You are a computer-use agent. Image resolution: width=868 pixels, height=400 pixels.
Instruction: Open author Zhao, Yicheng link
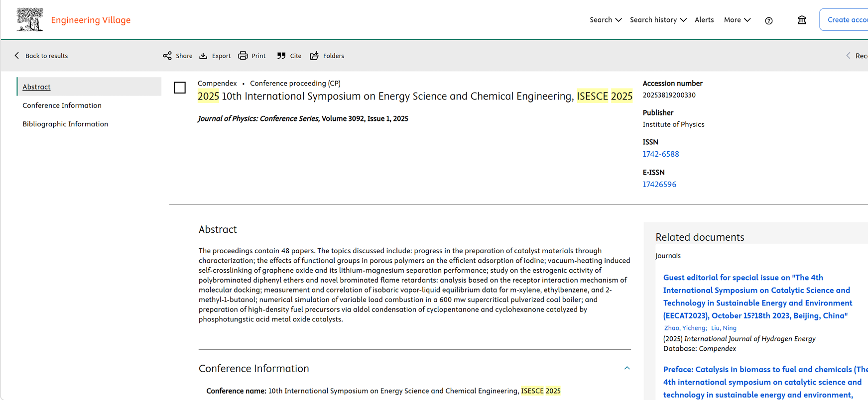(685, 328)
